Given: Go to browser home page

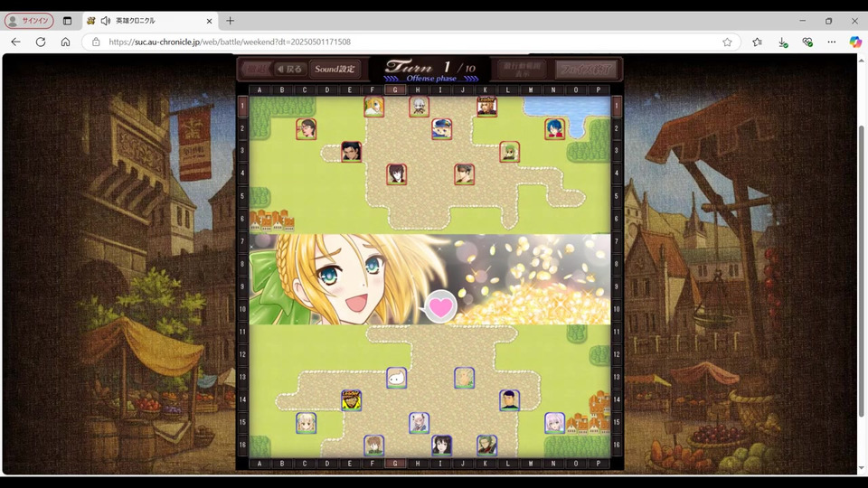Looking at the screenshot, I should [x=65, y=42].
